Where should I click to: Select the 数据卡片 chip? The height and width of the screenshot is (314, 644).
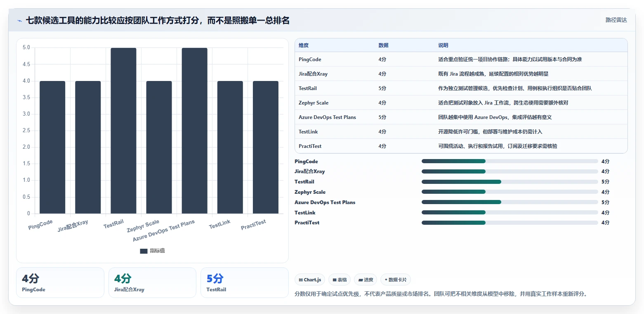pyautogui.click(x=396, y=280)
